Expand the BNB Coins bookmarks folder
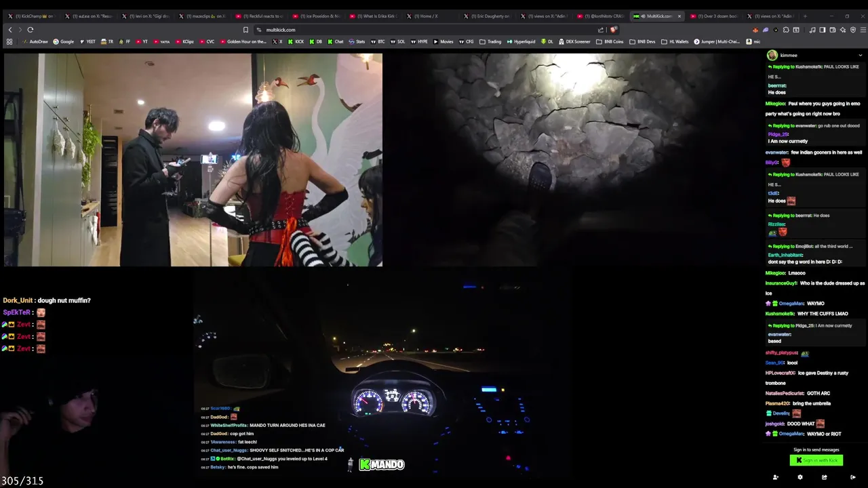Image resolution: width=868 pixels, height=488 pixels. pyautogui.click(x=610, y=41)
